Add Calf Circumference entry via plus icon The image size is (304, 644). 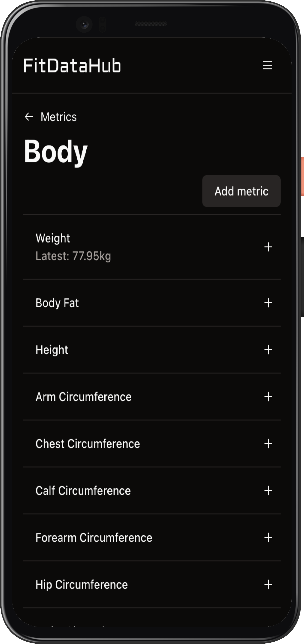pos(268,491)
